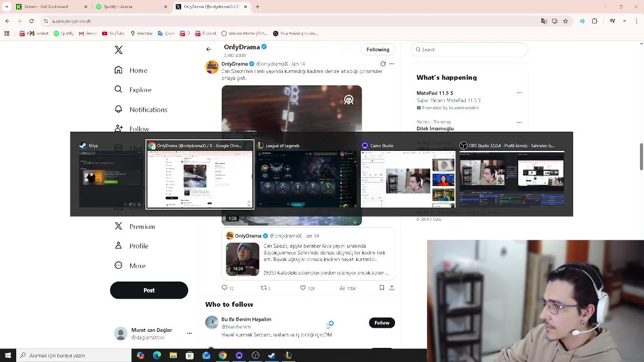Screen dimensions: 644x362
Task: Click the black Post button
Action: (x=149, y=290)
